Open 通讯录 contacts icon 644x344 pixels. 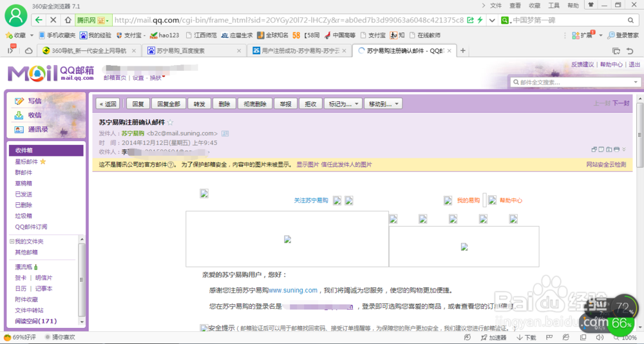[19, 129]
